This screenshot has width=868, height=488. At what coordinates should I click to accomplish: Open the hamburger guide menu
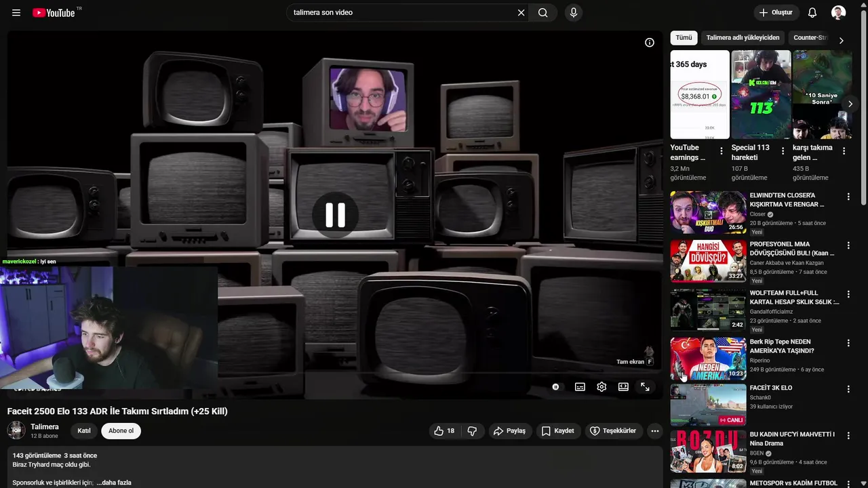pyautogui.click(x=16, y=13)
